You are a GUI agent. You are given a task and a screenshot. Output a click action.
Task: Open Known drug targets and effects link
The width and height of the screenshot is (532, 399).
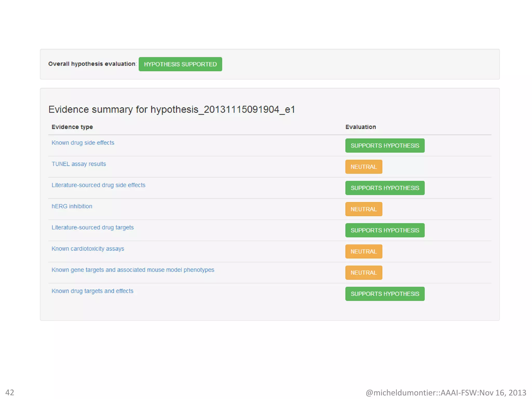click(92, 291)
